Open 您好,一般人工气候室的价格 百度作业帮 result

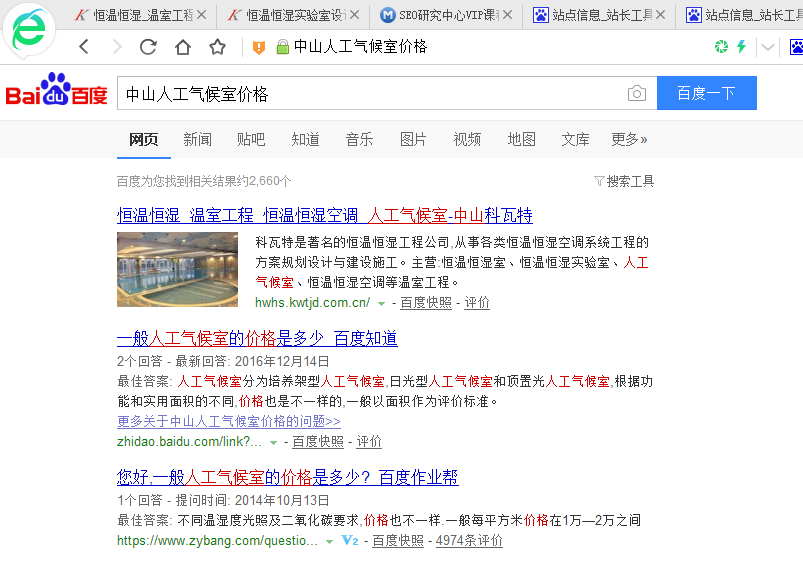pos(287,477)
